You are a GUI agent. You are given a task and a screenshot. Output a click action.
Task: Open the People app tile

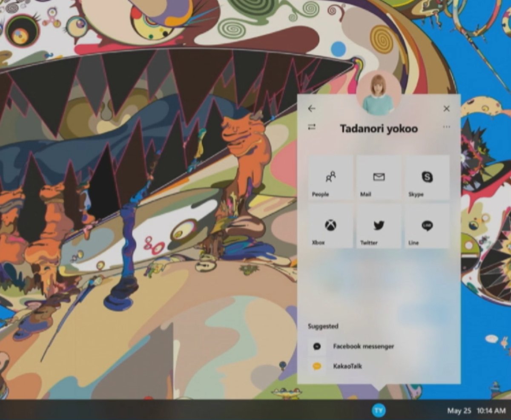pyautogui.click(x=330, y=178)
